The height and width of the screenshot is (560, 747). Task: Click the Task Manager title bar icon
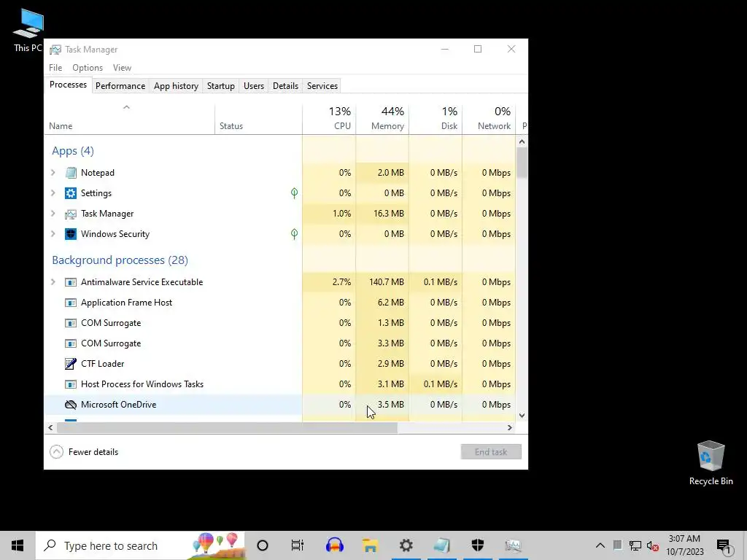pyautogui.click(x=55, y=50)
